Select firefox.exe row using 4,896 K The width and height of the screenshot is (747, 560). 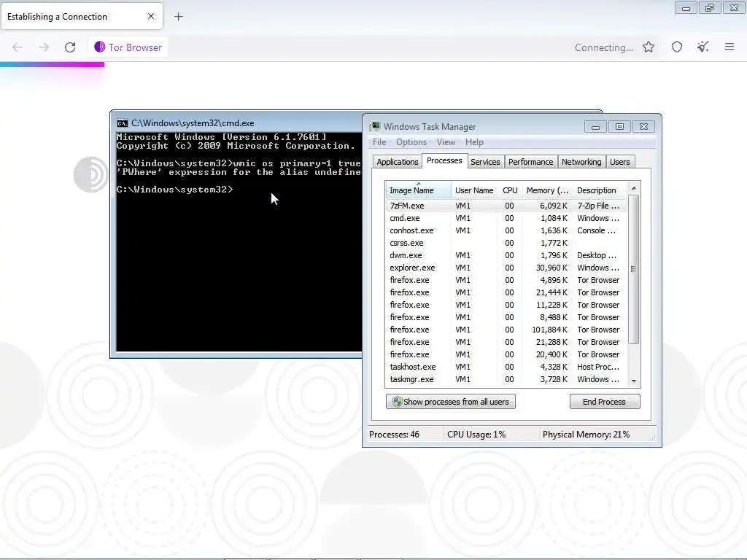506,280
